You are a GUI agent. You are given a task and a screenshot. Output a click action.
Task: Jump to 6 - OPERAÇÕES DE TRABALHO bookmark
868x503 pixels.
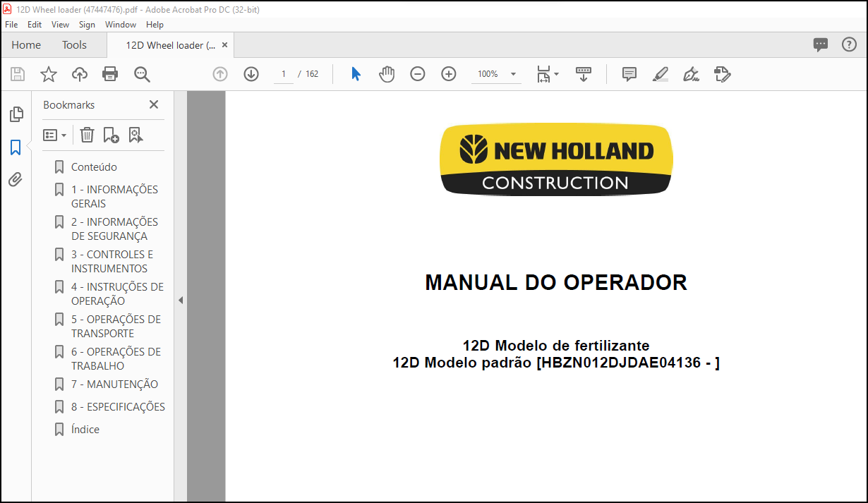pyautogui.click(x=116, y=358)
